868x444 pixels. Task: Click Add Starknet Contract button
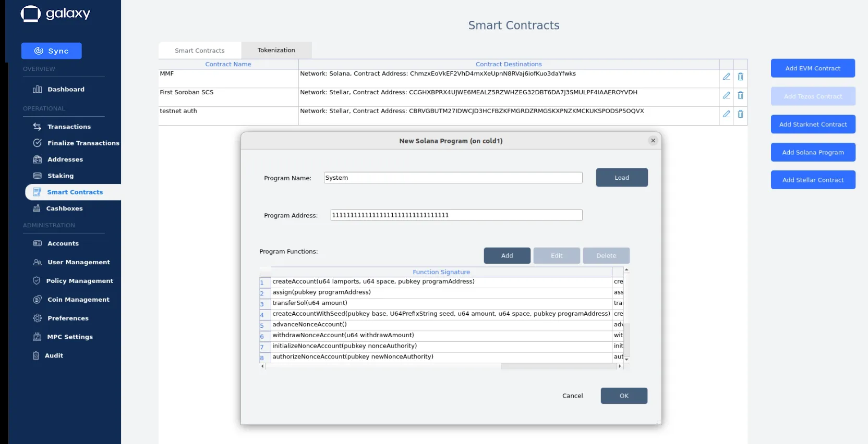pos(813,125)
